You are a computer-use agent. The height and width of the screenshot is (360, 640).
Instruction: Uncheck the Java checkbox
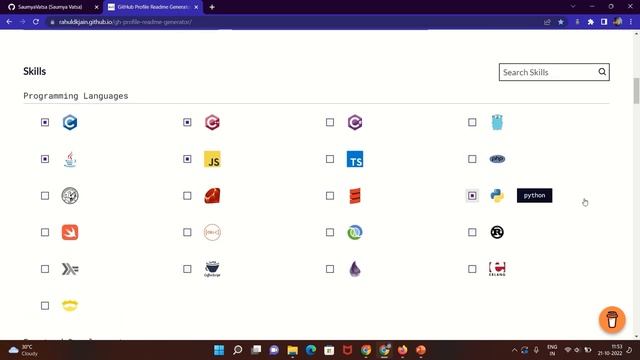coord(45,159)
